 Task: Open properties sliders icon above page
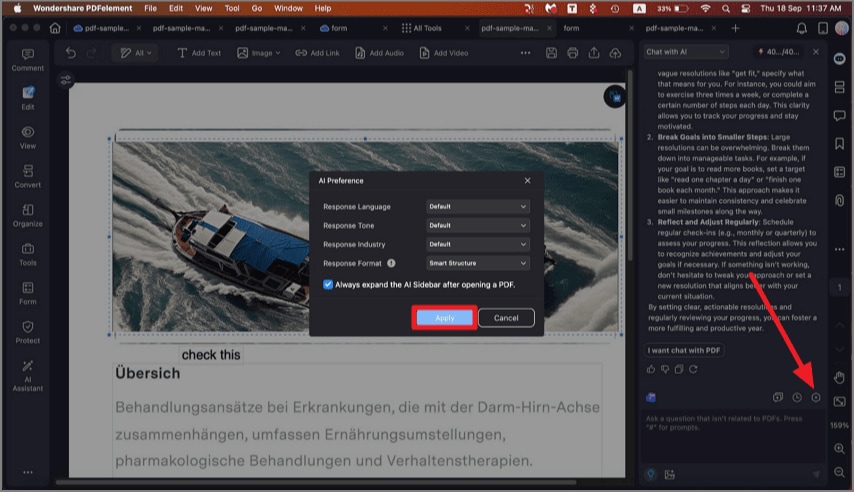pyautogui.click(x=66, y=80)
